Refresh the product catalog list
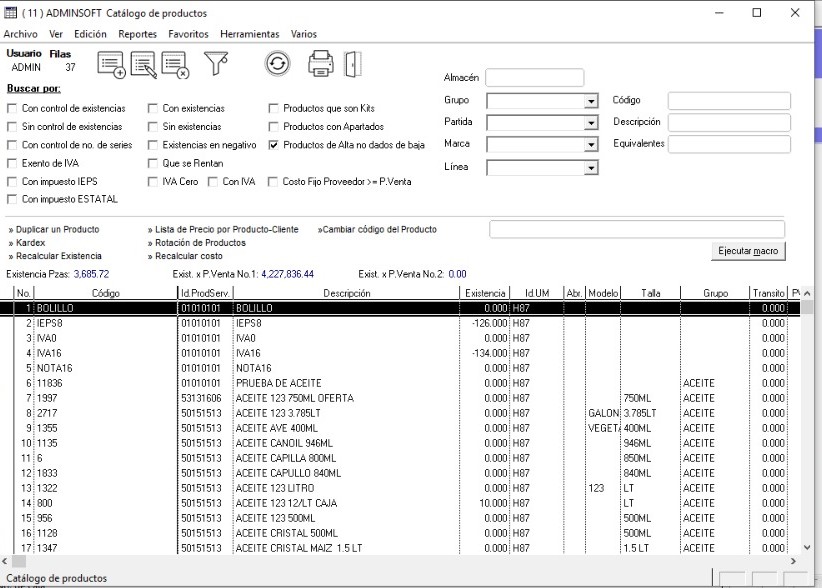Viewport: 822px width, 588px height. tap(277, 64)
